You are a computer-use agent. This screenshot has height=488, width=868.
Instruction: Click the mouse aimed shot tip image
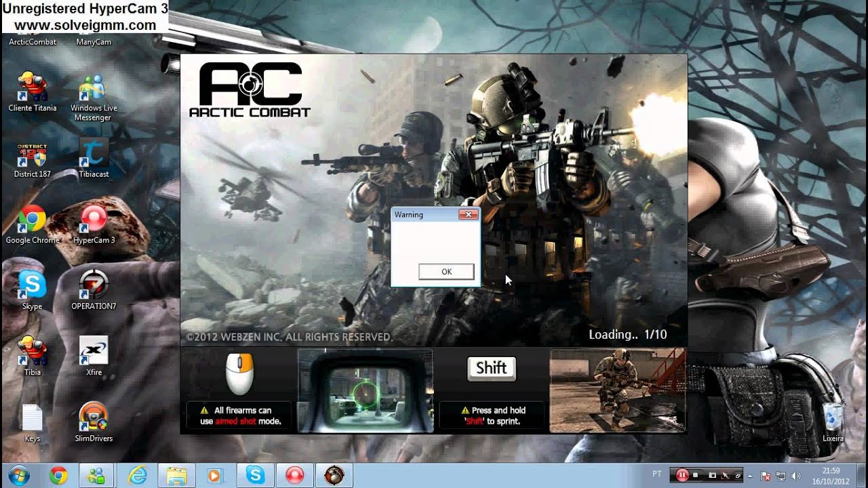pyautogui.click(x=239, y=374)
